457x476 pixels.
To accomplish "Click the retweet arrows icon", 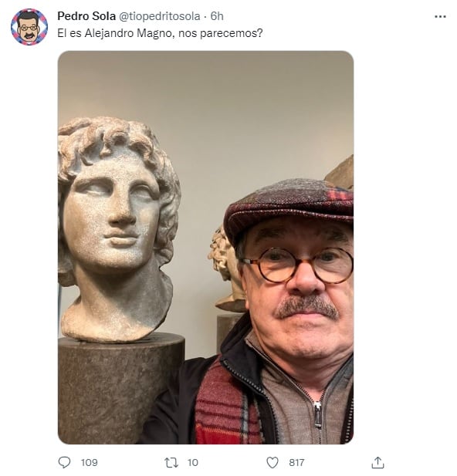I will 171,463.
